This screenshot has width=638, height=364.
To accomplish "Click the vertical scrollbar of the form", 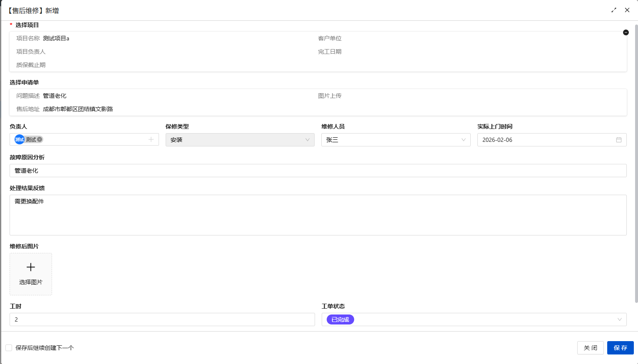I will click(x=636, y=166).
